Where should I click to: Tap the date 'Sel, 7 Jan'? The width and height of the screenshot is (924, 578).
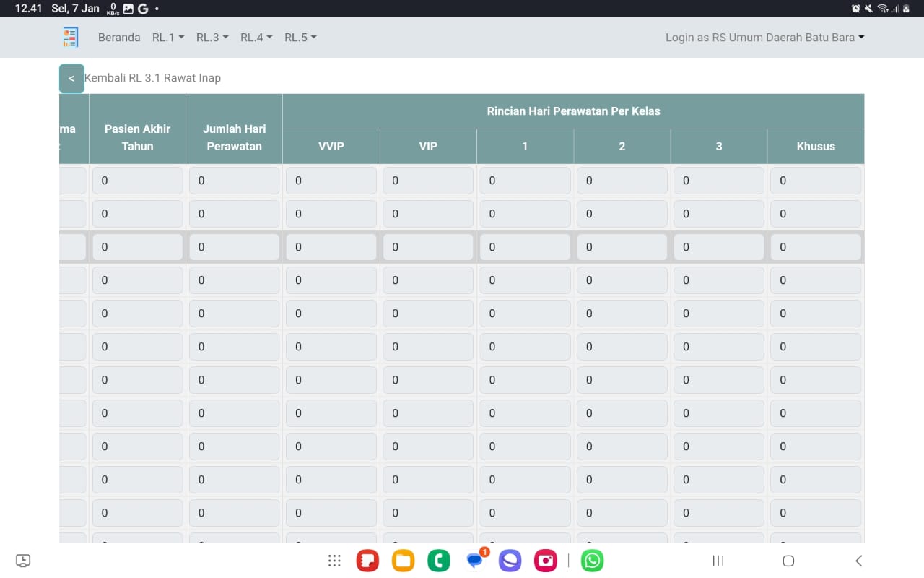pos(76,9)
